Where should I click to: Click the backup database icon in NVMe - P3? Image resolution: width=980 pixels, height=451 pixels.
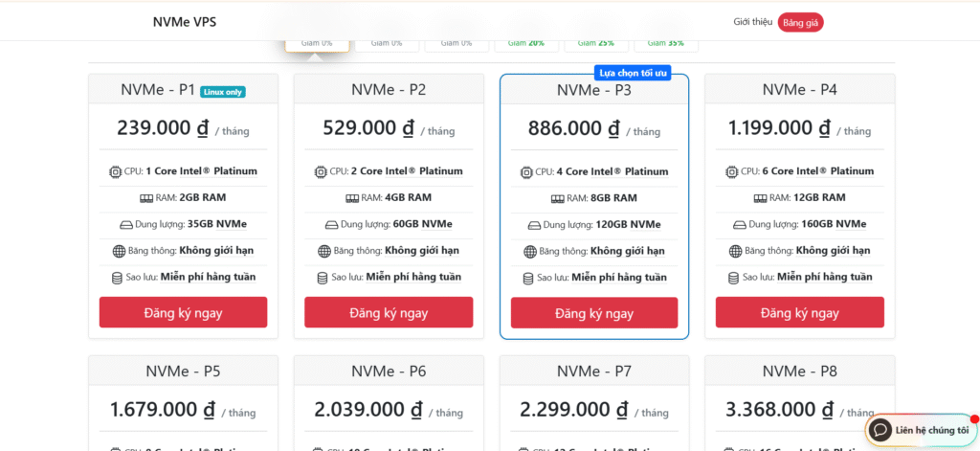(x=529, y=278)
